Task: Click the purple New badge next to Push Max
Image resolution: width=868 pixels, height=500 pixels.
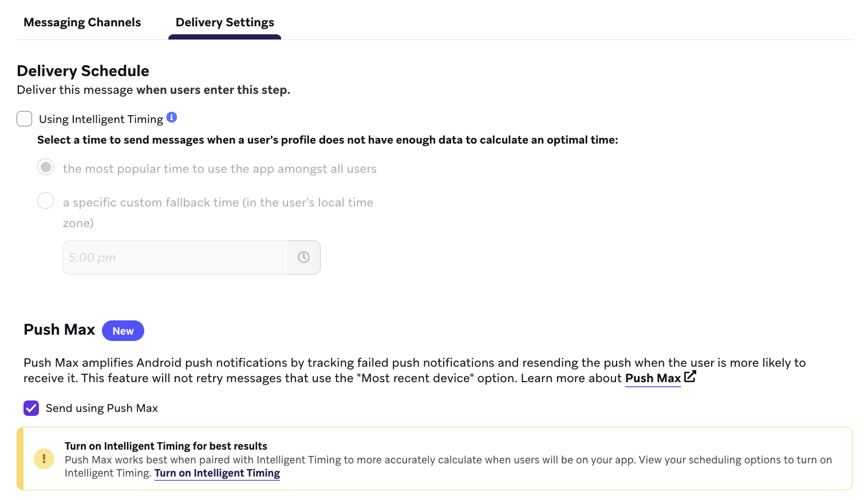Action: [x=123, y=331]
